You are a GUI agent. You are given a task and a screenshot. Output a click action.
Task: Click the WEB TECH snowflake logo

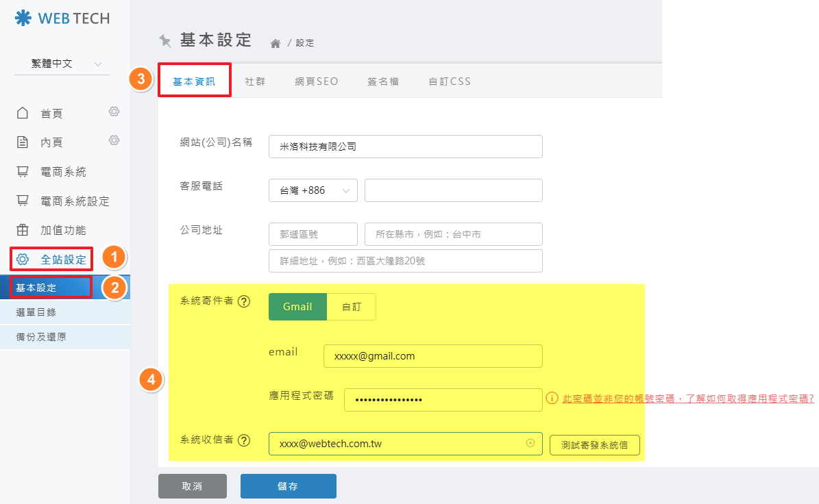point(23,18)
